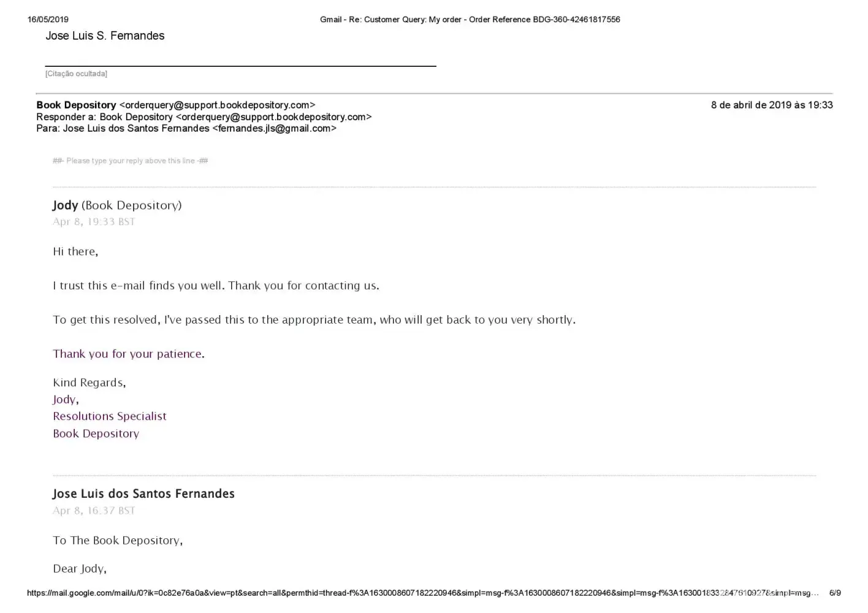Click the bold 'Book Depository' sender name
This screenshot has height=613, width=868.
click(76, 105)
